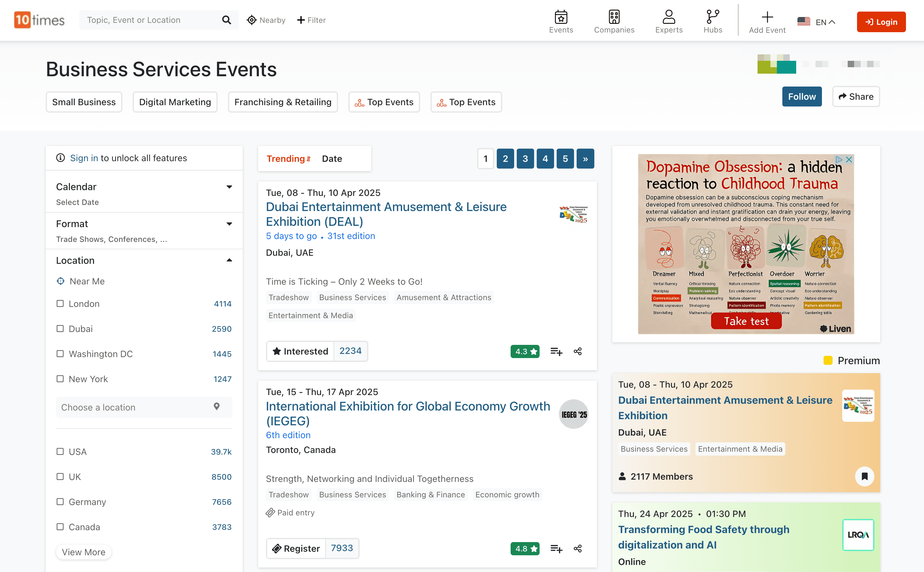The width and height of the screenshot is (924, 572).
Task: Go to results page 3
Action: click(x=525, y=159)
